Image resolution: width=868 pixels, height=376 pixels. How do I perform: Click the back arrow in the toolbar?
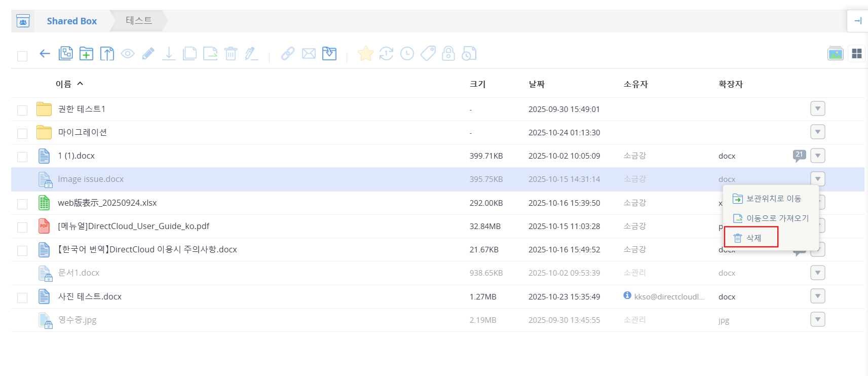45,54
